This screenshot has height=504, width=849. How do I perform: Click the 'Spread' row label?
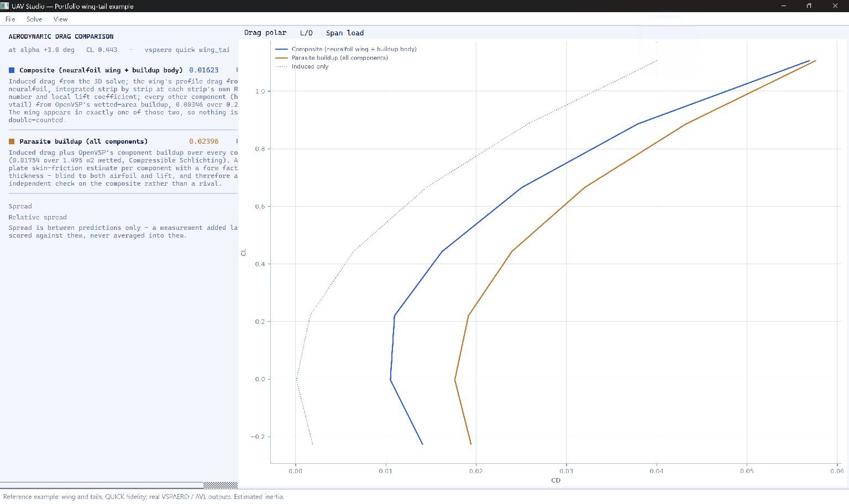click(20, 206)
